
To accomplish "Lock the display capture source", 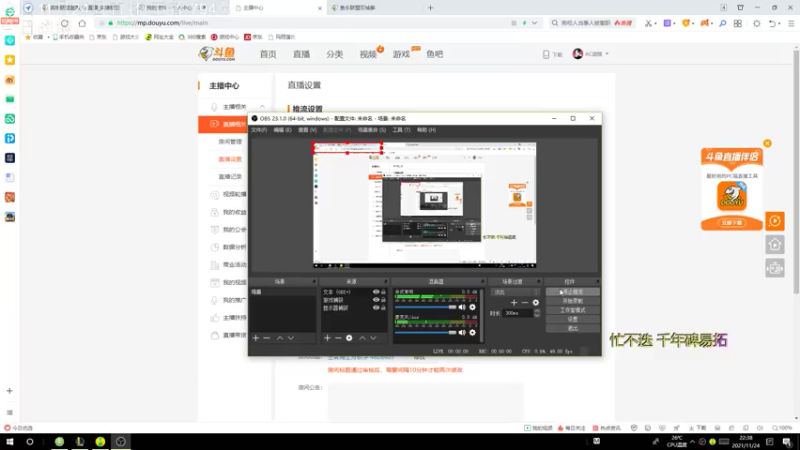I will click(383, 308).
